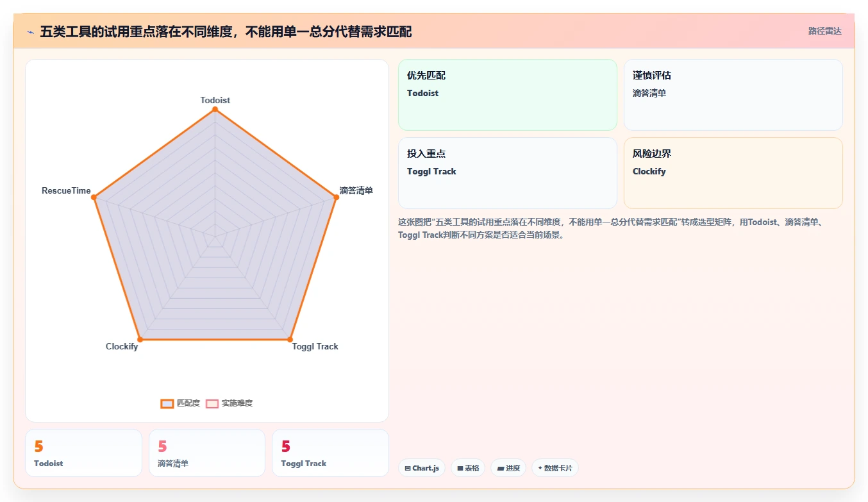Click the Toggl Track label in the third stat card
This screenshot has height=502, width=868.
coord(304,463)
